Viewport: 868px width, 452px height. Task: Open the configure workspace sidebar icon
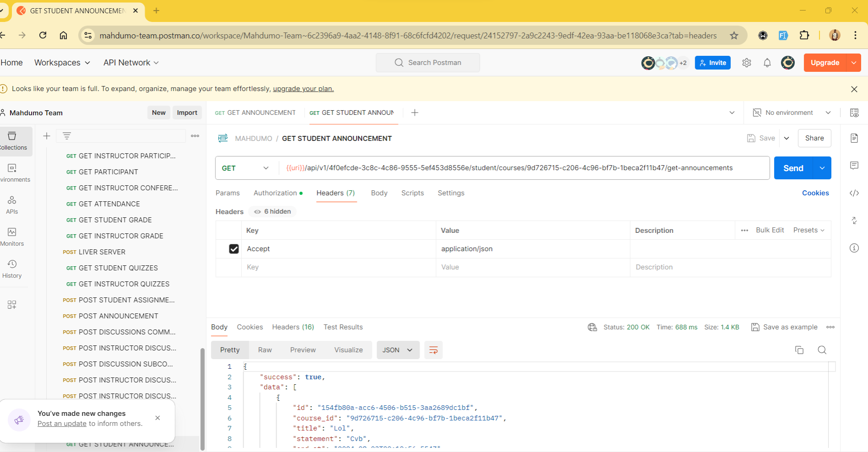coord(12,305)
